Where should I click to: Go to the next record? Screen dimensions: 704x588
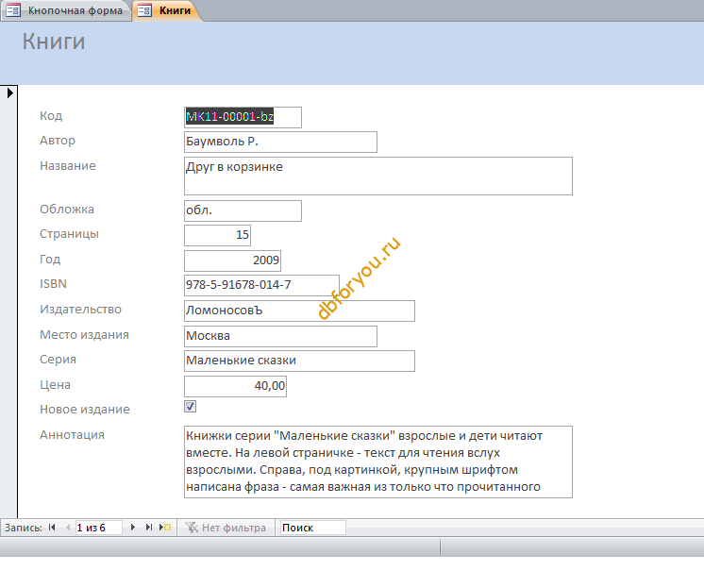click(x=132, y=528)
